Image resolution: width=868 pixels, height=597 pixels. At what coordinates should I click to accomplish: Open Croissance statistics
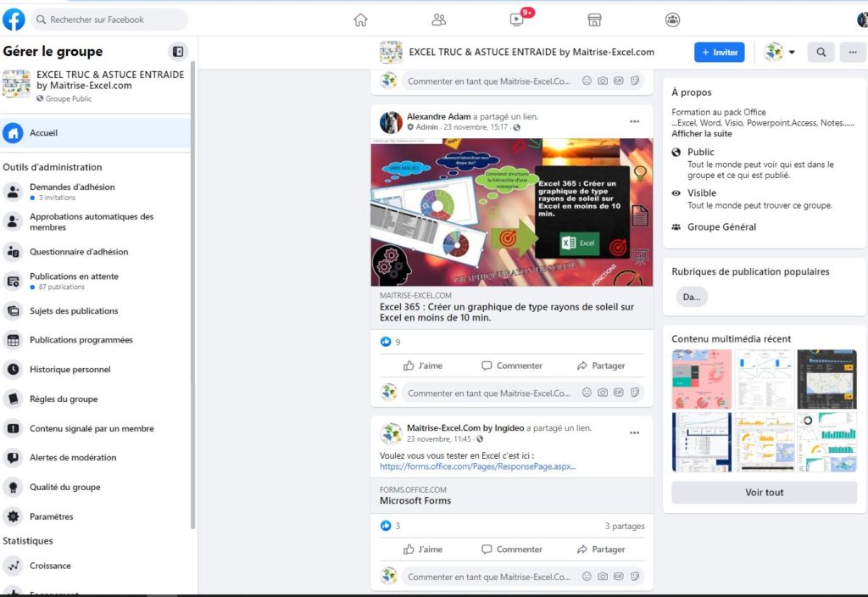click(95, 566)
